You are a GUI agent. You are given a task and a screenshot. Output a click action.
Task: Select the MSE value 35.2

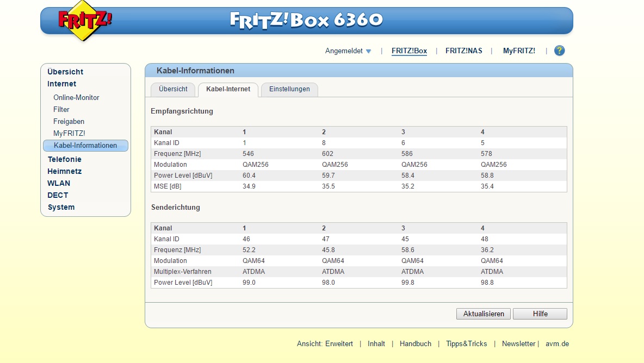point(408,186)
